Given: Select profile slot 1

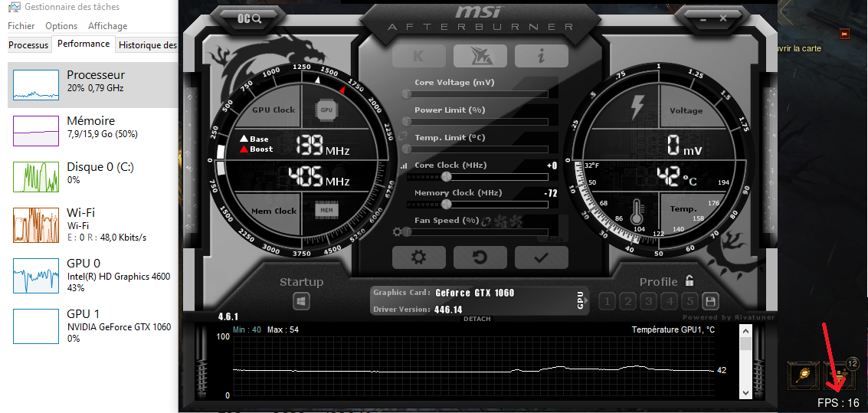Looking at the screenshot, I should click(608, 302).
